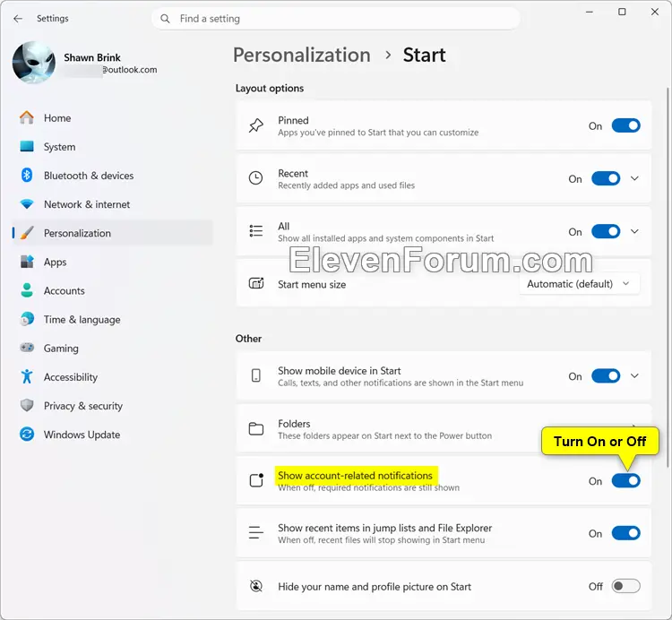Click the account-related notifications badge icon

(x=256, y=481)
